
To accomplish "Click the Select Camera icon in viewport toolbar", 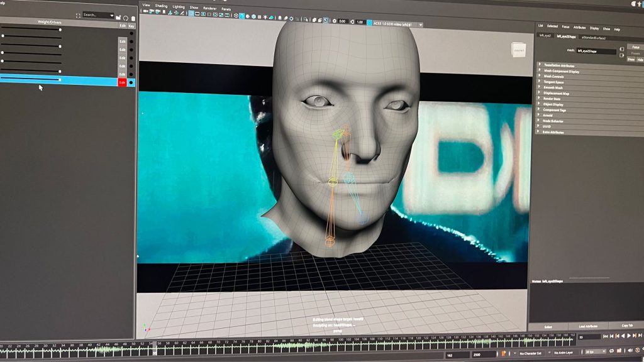I will [x=145, y=11].
